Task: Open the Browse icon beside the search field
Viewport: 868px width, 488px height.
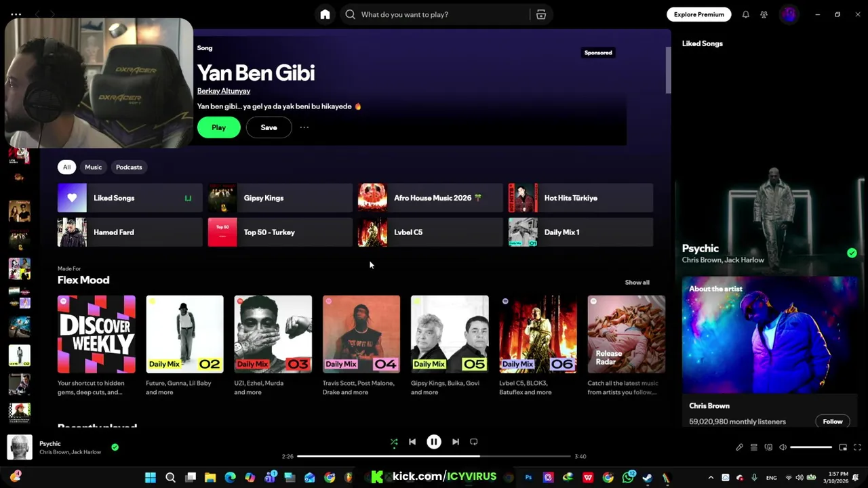Action: tap(541, 14)
